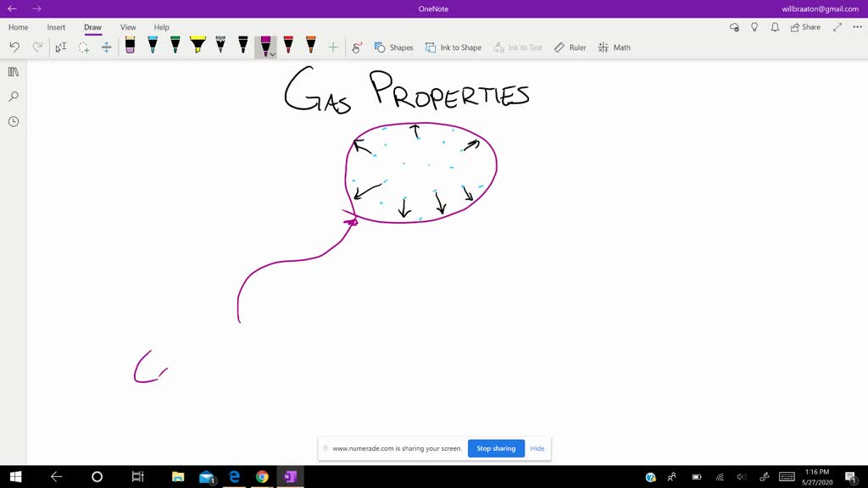Open the more options ellipsis menu
This screenshot has height=488, width=868.
857,27
